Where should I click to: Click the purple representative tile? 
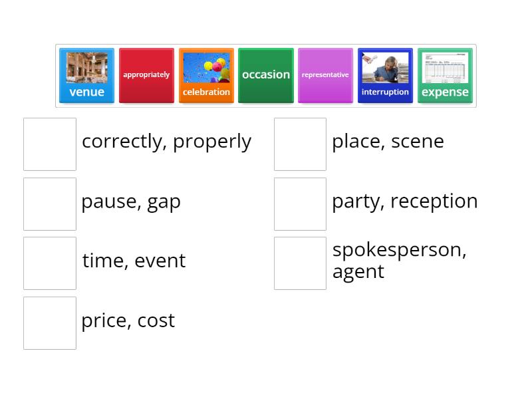click(325, 76)
